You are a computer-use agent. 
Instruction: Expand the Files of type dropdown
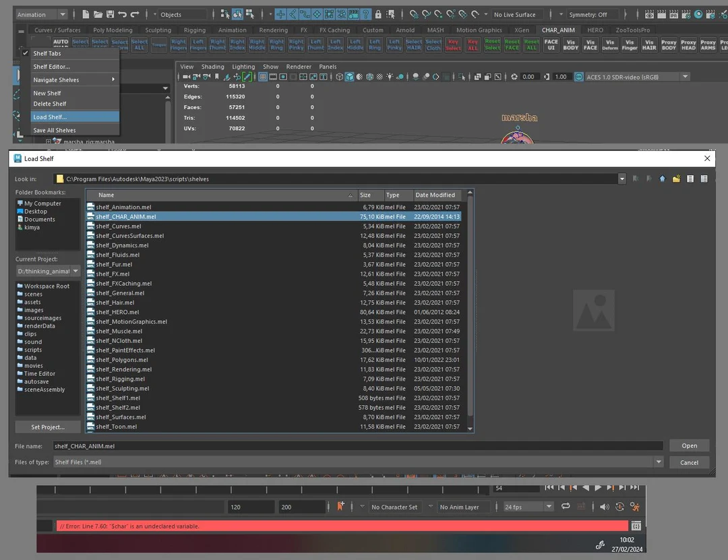tap(659, 462)
